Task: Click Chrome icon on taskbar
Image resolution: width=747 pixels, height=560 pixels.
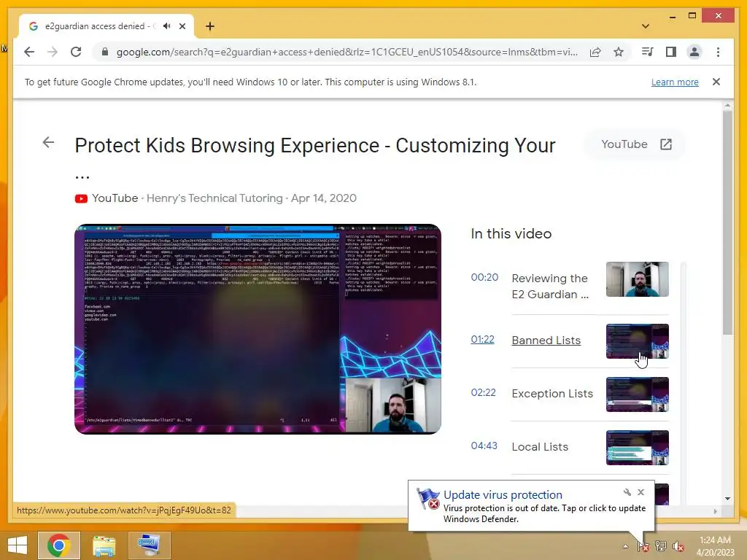Action: pyautogui.click(x=58, y=545)
